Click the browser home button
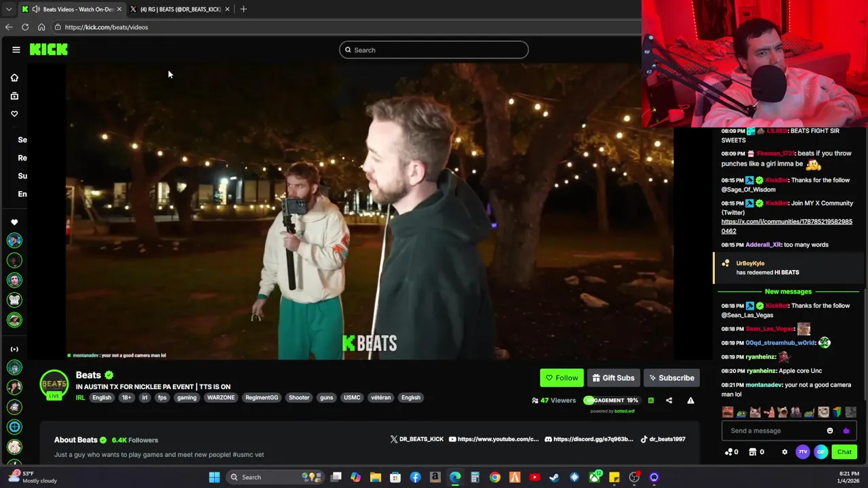 click(41, 27)
